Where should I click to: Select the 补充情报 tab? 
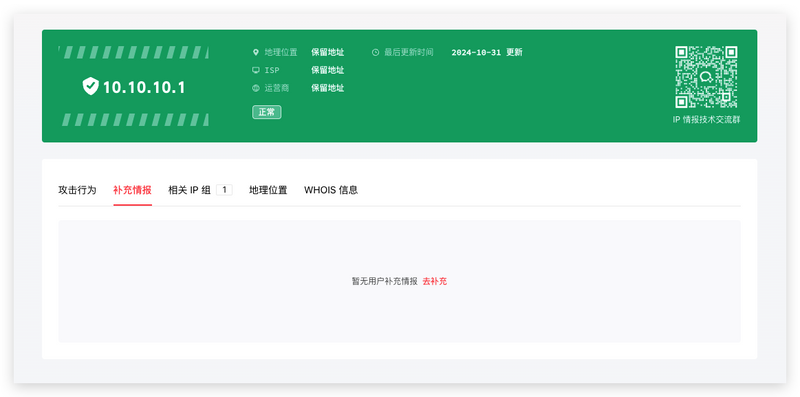point(132,190)
